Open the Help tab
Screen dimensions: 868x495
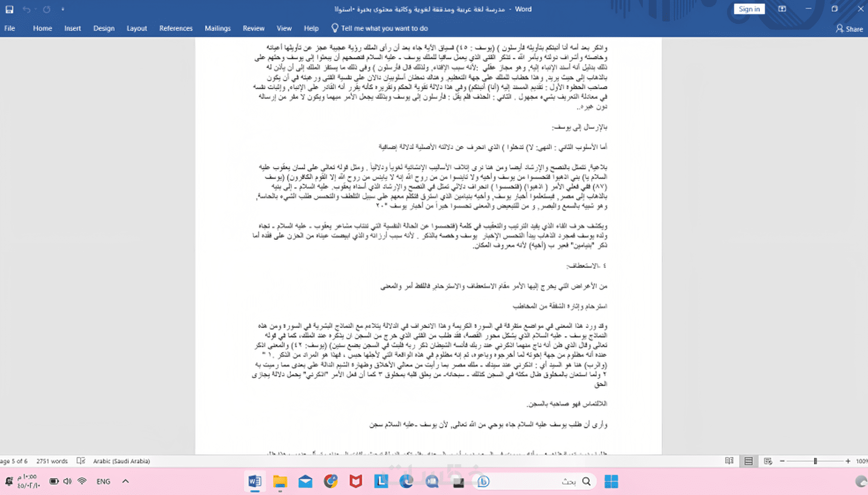click(x=311, y=29)
